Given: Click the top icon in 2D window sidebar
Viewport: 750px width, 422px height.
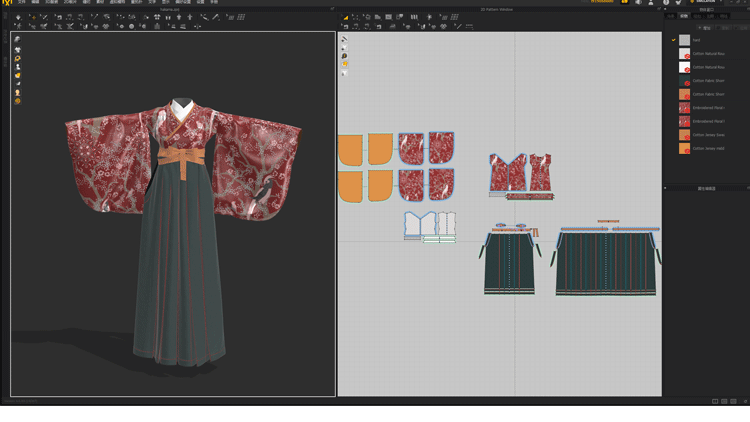Looking at the screenshot, I should pyautogui.click(x=344, y=40).
